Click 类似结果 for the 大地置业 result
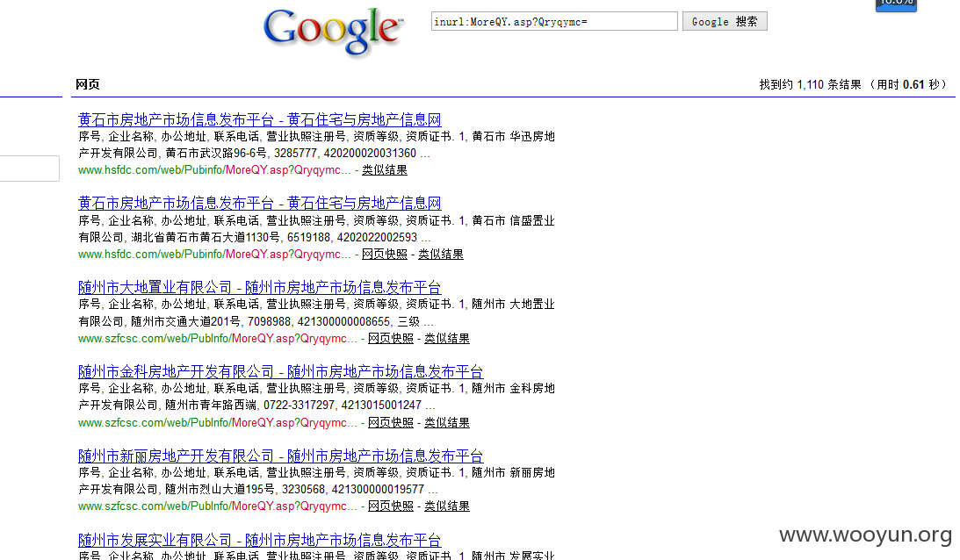The width and height of the screenshot is (960, 560). pyautogui.click(x=447, y=339)
